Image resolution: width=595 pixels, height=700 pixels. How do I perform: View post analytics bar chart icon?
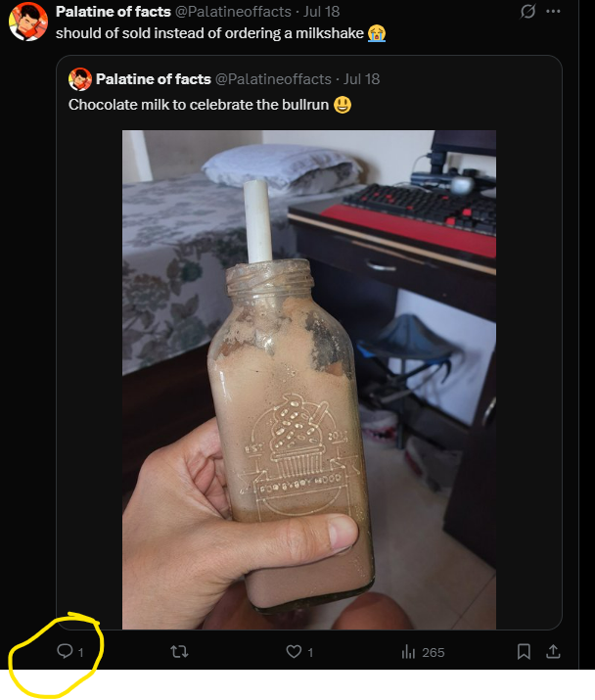point(408,652)
